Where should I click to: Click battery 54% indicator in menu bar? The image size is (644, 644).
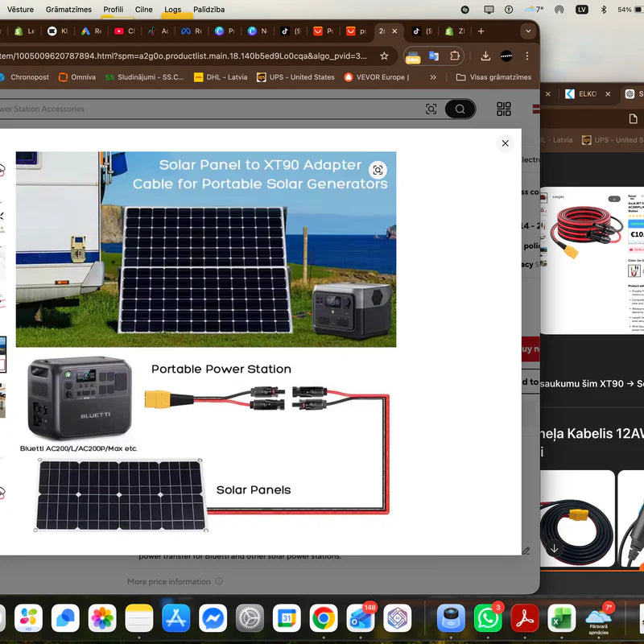coord(630,10)
